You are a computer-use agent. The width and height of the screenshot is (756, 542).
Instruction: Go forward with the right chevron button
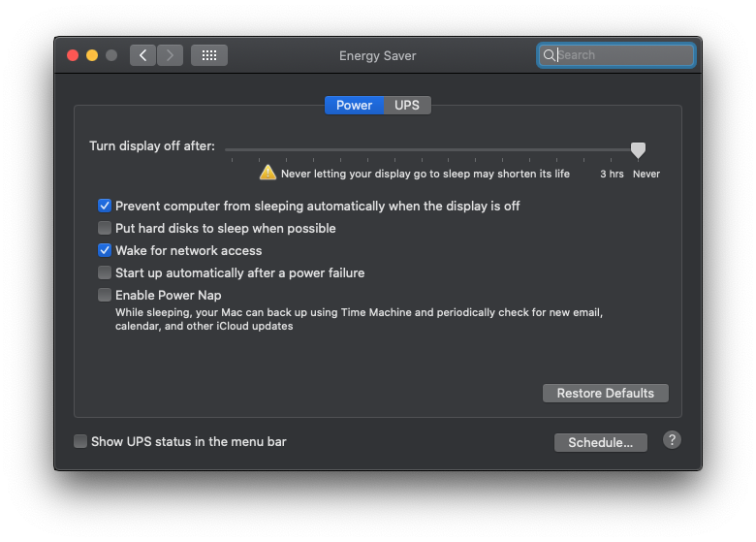170,55
